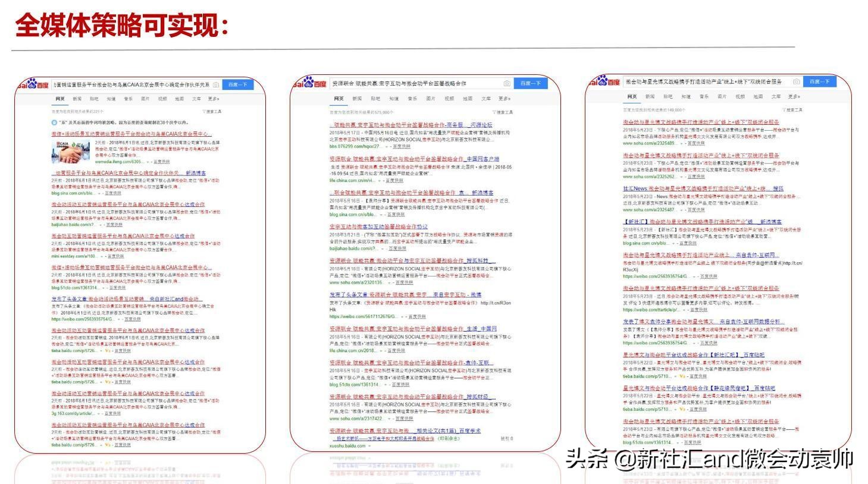Viewport: 868px width, 484px height.
Task: Switch to 新闻 tab in the left panel
Action: [77, 99]
